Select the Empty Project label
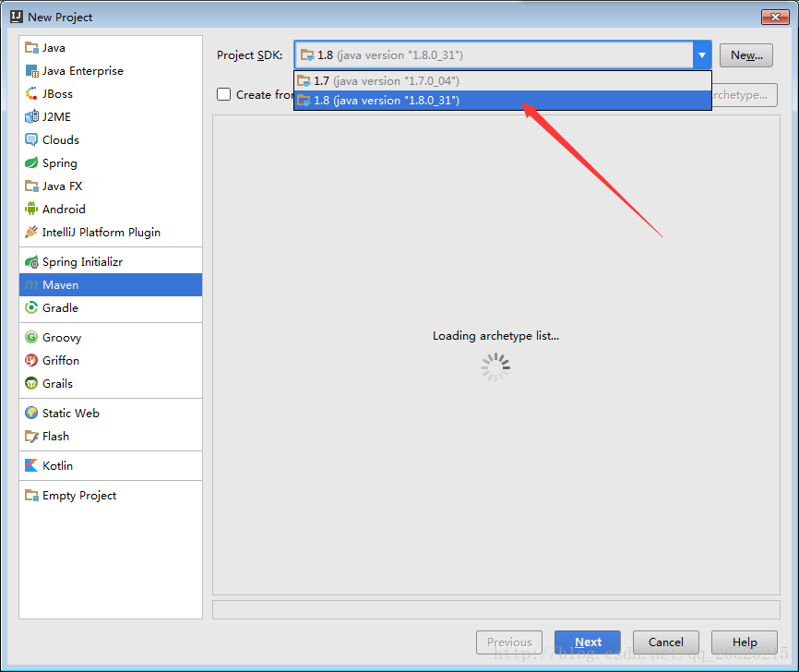The image size is (799, 672). (x=79, y=496)
